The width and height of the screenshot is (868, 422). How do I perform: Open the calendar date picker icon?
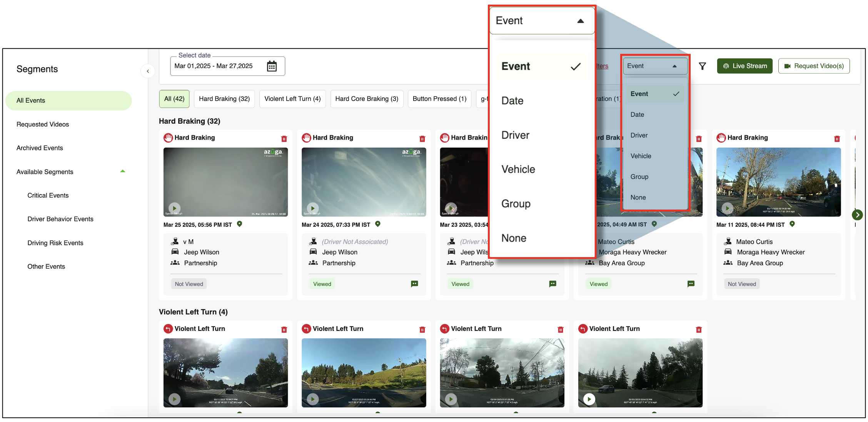(x=272, y=66)
